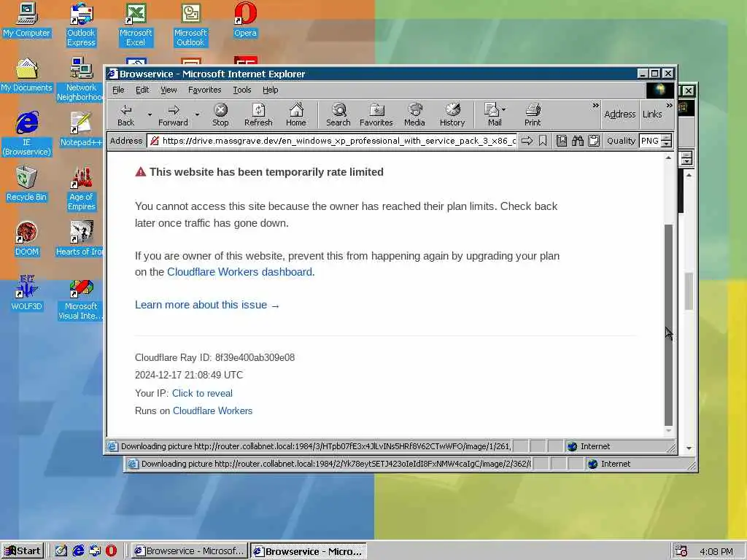Viewport: 747px width, 560px height.
Task: Open the Back button history dropdown arrow
Action: [x=150, y=114]
